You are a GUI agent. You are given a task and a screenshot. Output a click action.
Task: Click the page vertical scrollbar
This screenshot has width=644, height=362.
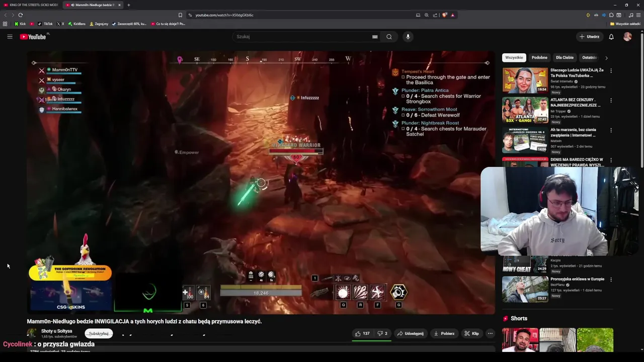point(642,101)
